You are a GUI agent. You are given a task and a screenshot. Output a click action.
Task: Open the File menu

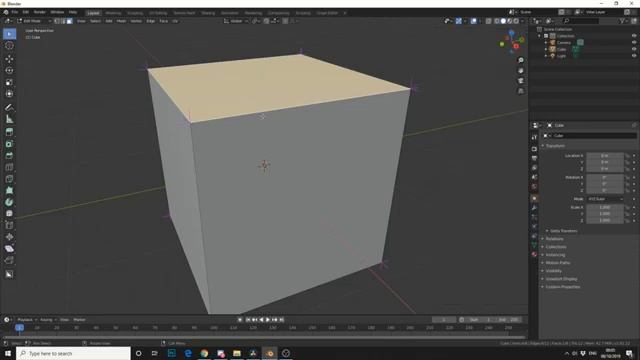click(x=15, y=12)
